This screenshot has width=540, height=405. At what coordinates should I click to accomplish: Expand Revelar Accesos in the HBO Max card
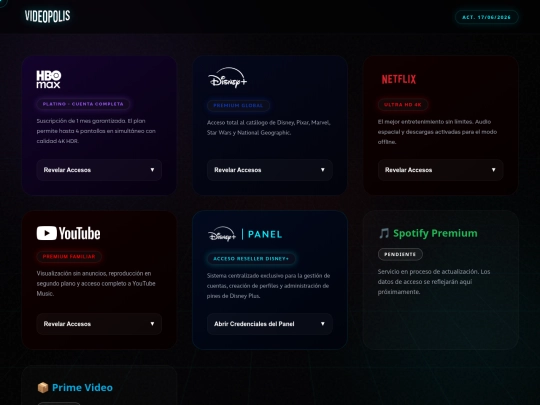[x=99, y=170]
